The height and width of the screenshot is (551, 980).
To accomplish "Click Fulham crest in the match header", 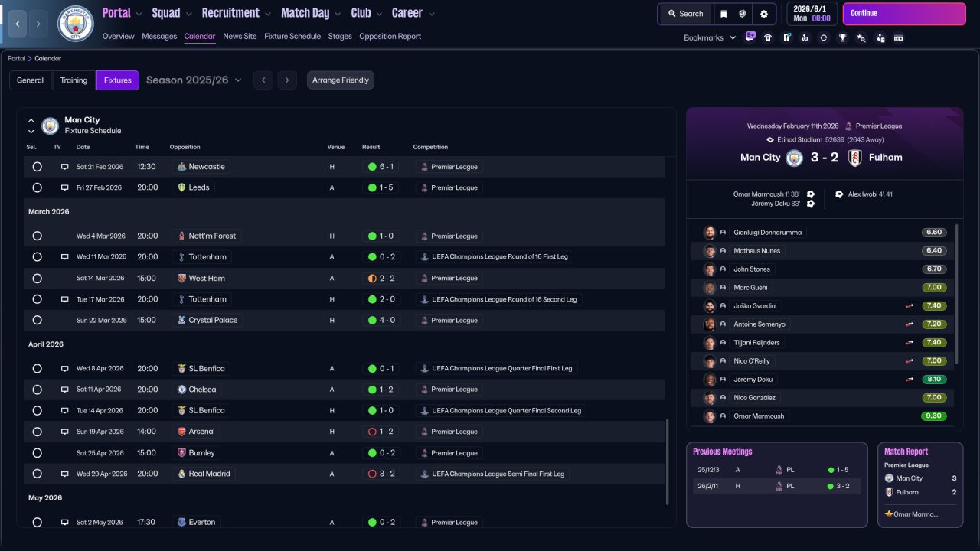I will click(x=855, y=158).
